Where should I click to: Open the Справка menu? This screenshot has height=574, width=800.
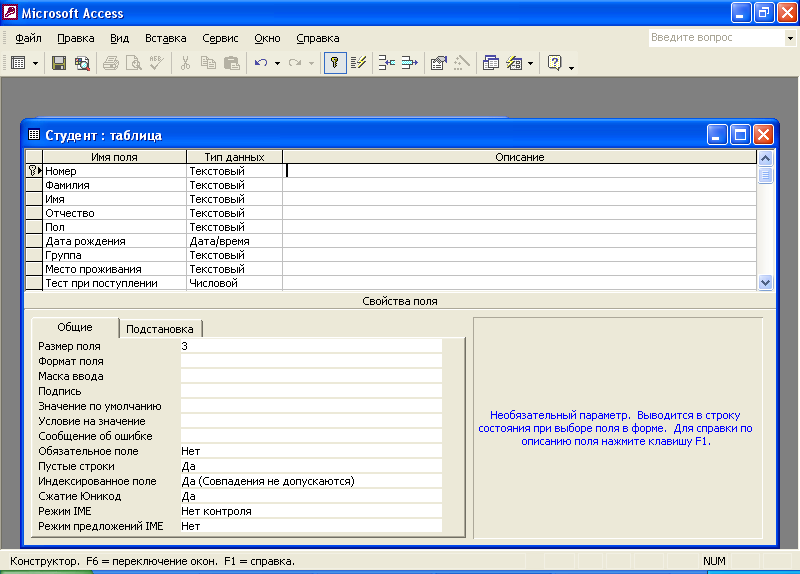click(x=317, y=38)
